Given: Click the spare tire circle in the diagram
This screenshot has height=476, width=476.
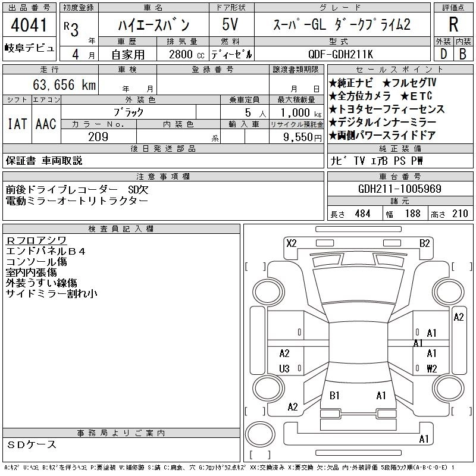Looking at the screenshot, I should coord(260,434).
